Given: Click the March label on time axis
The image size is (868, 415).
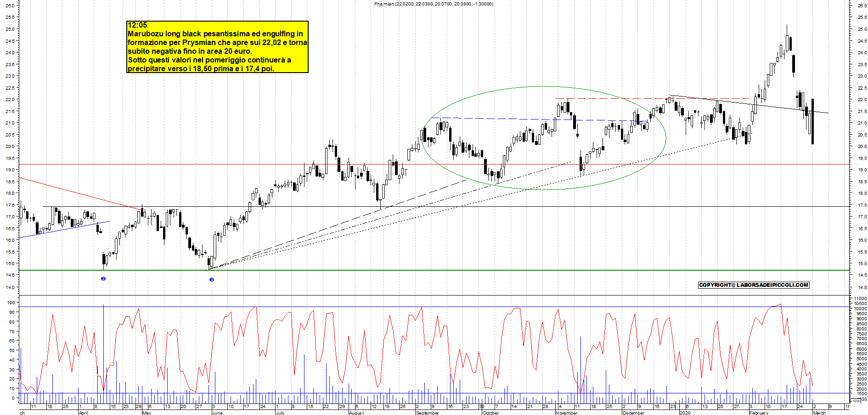Looking at the screenshot, I should pos(819,413).
